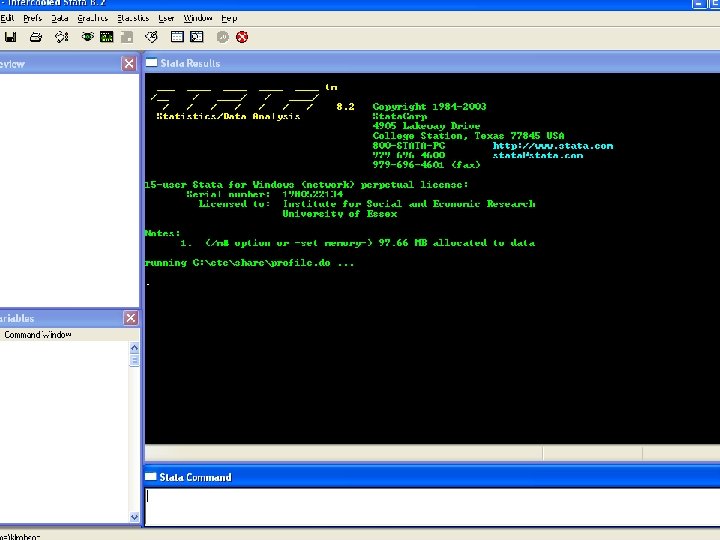Click the 'Command Window' entry in Variables panel
Screen dimensions: 720x540
(38, 335)
